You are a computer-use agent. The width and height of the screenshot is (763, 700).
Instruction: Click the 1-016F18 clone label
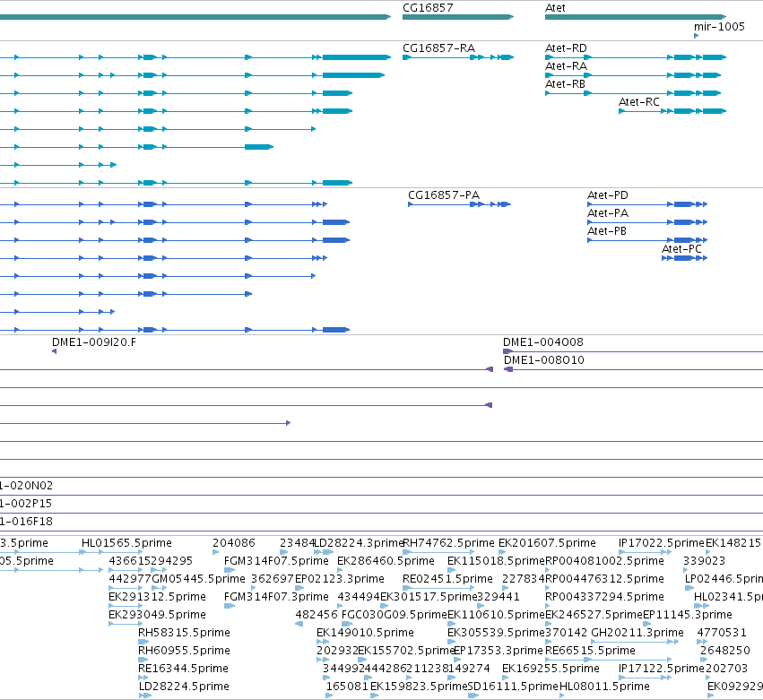click(x=26, y=522)
